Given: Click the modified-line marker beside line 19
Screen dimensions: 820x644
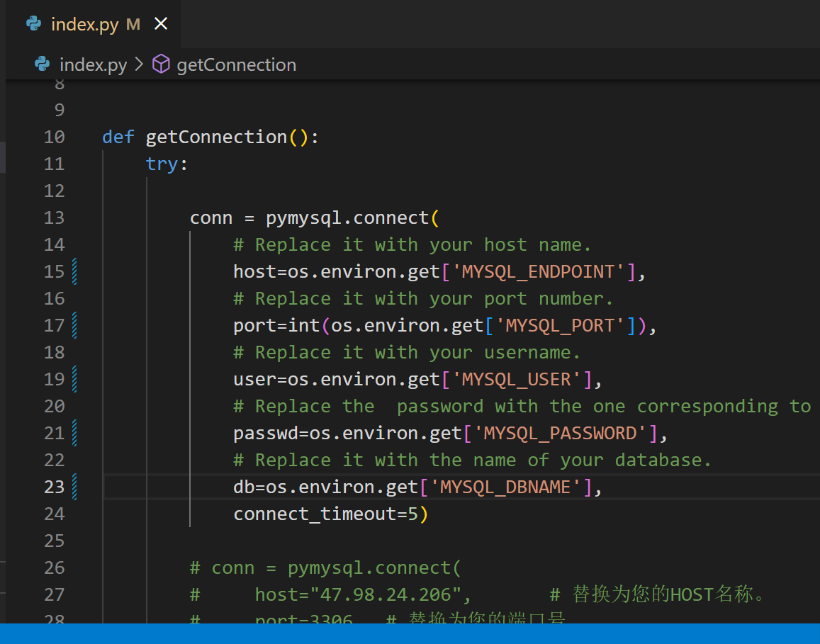Looking at the screenshot, I should pos(74,379).
